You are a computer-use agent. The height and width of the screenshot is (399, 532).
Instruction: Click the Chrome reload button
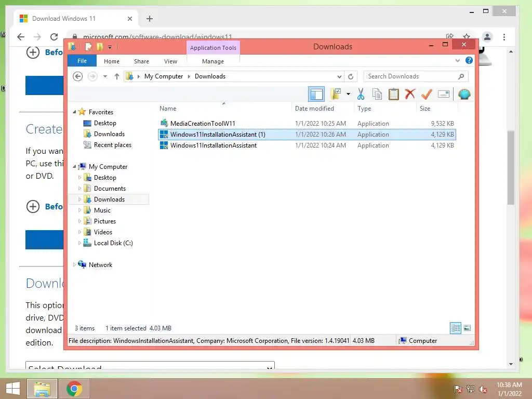pyautogui.click(x=54, y=37)
